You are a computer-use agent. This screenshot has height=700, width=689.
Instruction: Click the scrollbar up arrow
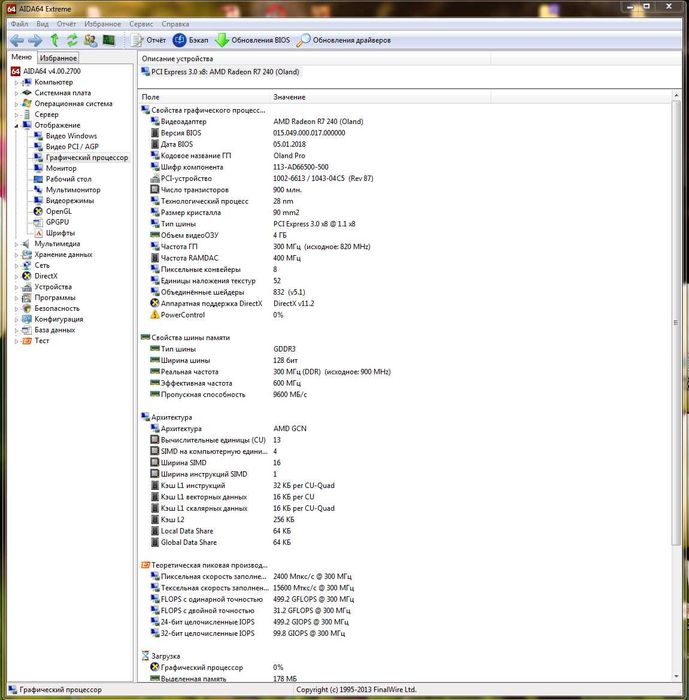coord(676,96)
